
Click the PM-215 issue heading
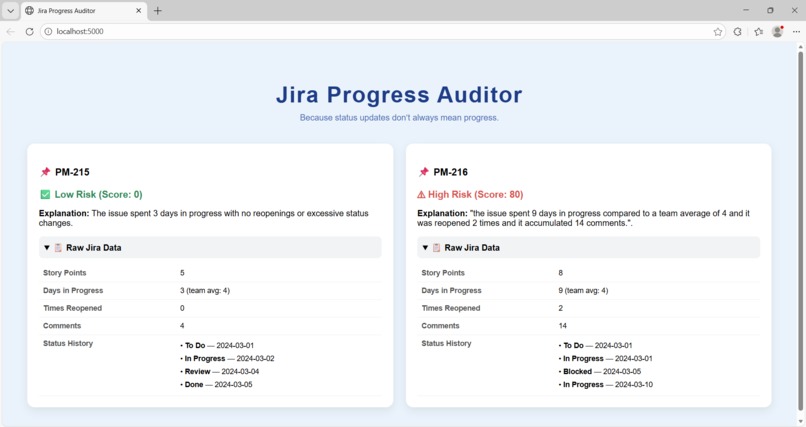click(72, 172)
